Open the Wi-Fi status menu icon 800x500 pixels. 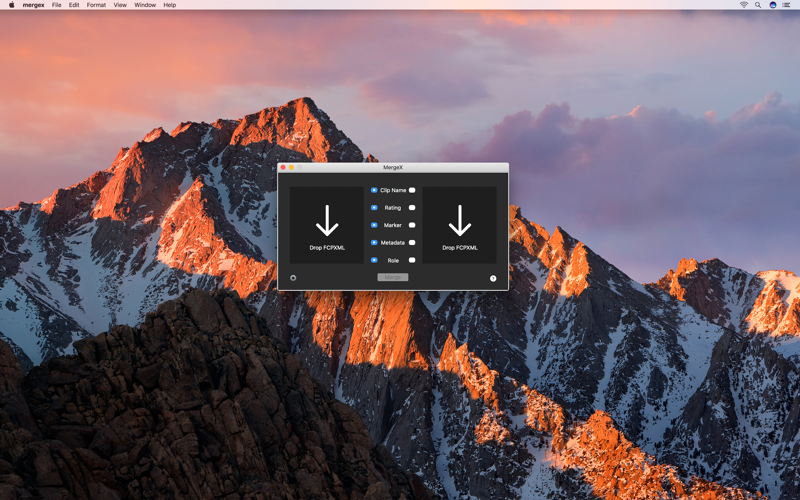(x=743, y=5)
